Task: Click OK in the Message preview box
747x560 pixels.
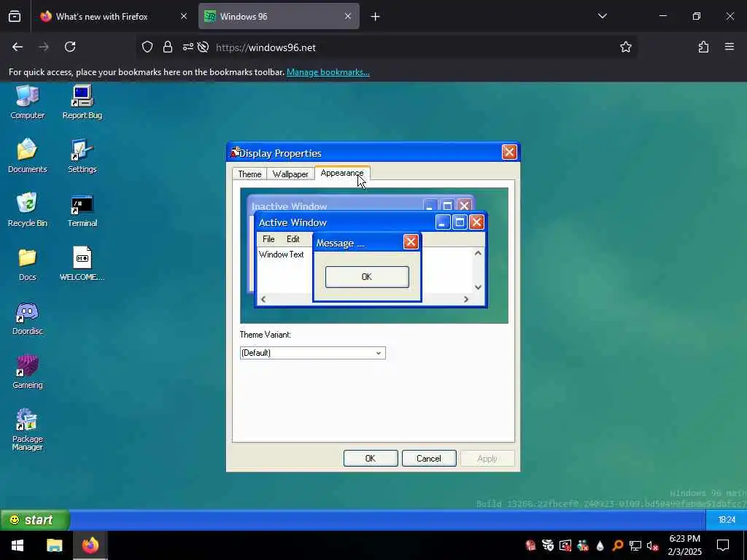Action: (367, 276)
